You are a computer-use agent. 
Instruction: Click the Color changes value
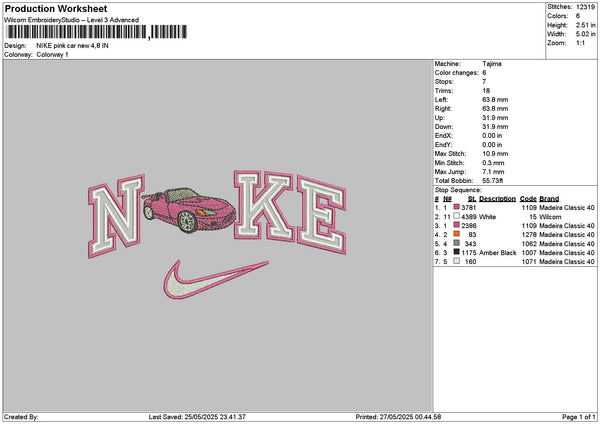pos(484,73)
